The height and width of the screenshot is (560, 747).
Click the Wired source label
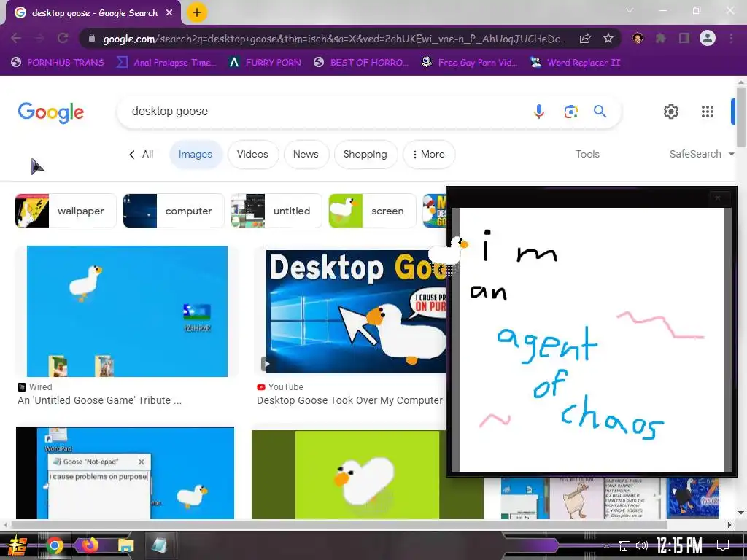pyautogui.click(x=35, y=387)
